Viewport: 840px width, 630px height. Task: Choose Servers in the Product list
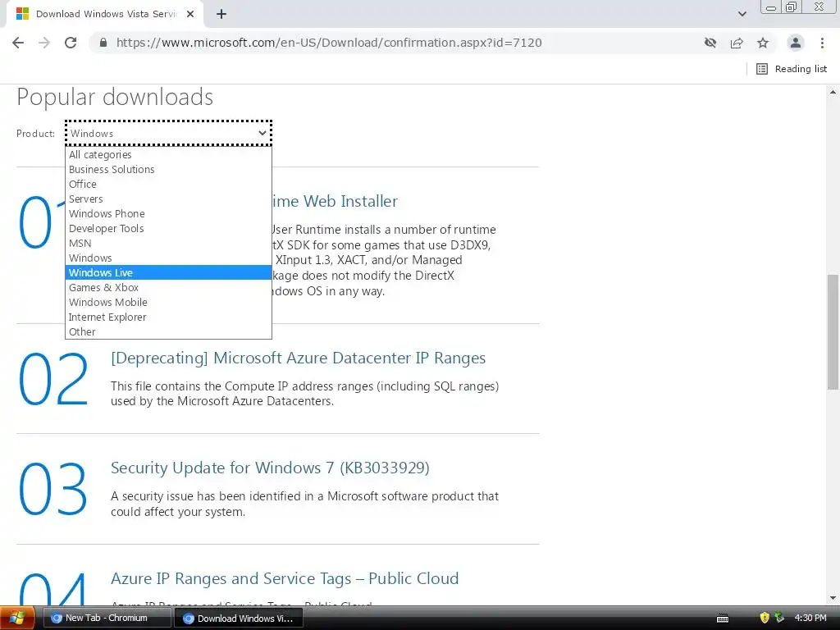pos(168,199)
